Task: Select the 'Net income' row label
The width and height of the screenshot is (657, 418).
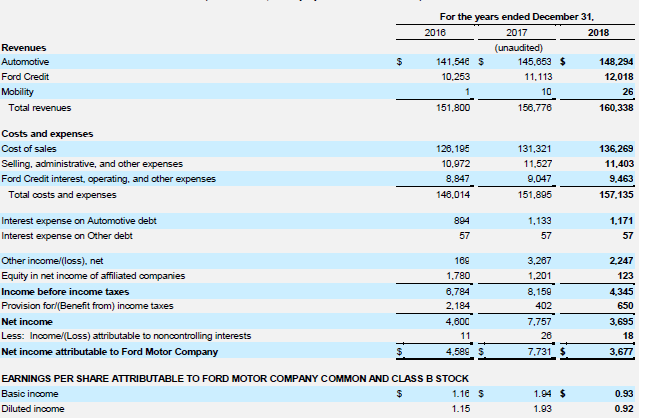Action: click(27, 322)
